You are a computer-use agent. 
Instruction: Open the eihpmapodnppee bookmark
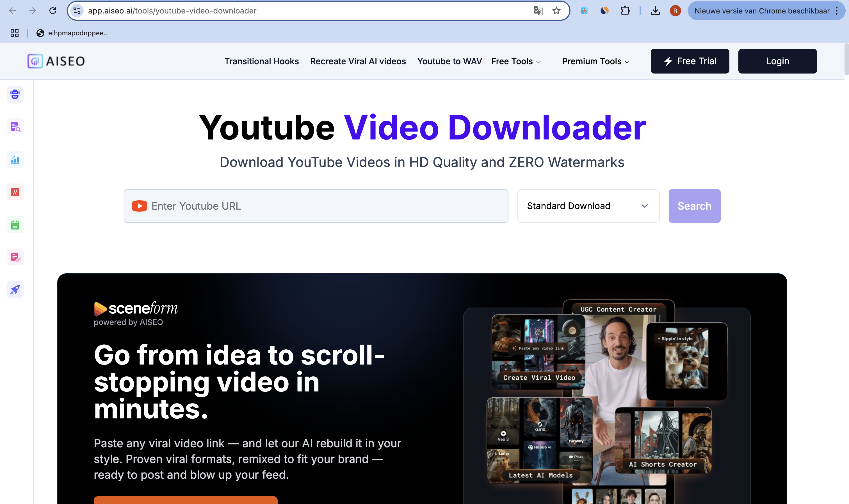(73, 33)
